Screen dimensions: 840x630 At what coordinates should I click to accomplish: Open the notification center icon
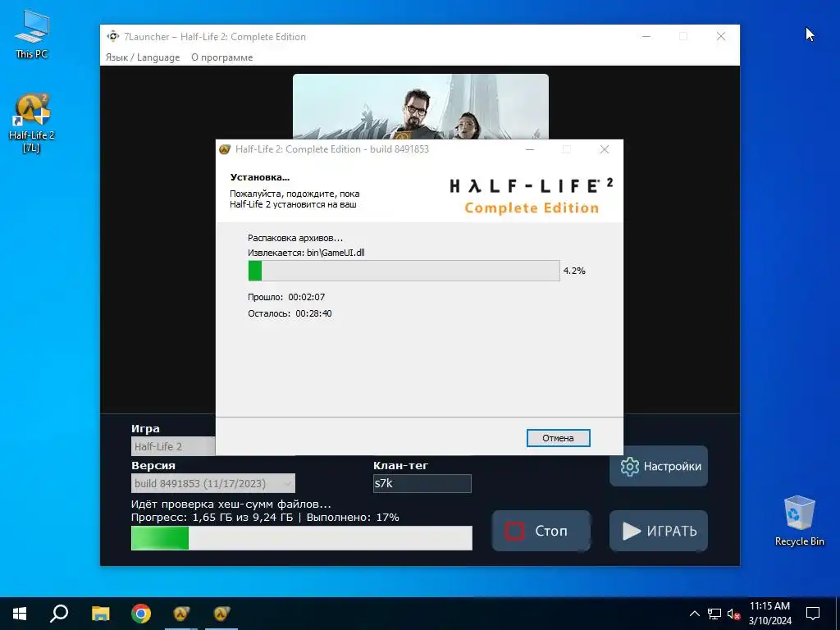(813, 614)
